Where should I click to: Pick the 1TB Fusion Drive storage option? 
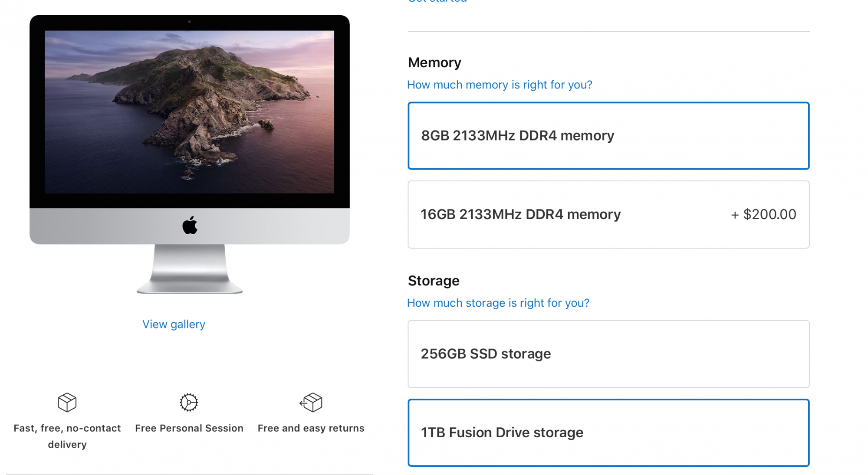[608, 432]
